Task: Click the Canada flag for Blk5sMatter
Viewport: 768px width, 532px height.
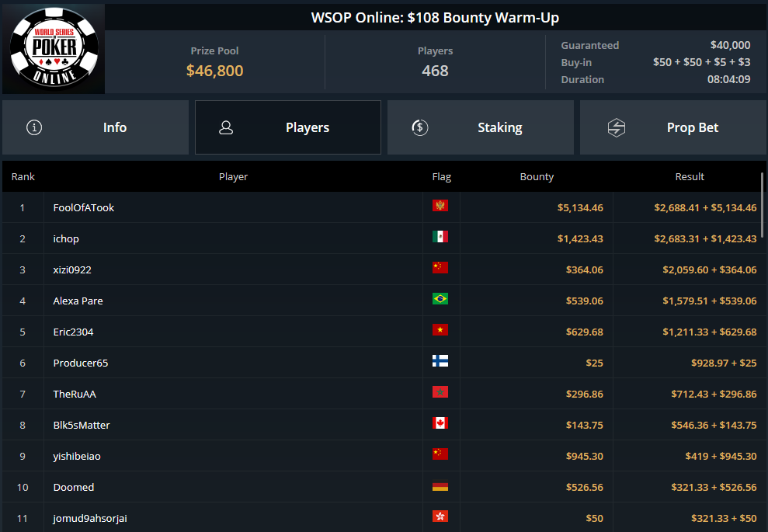Action: 440,423
